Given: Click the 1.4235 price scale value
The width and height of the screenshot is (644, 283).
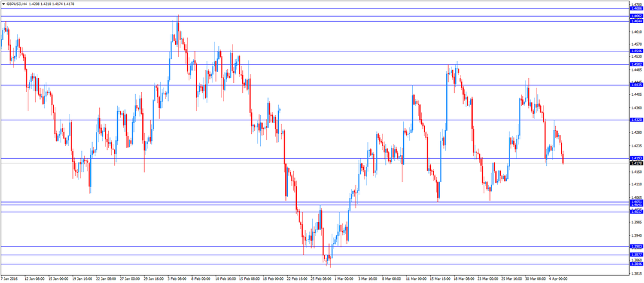Looking at the screenshot, I should coord(636,146).
